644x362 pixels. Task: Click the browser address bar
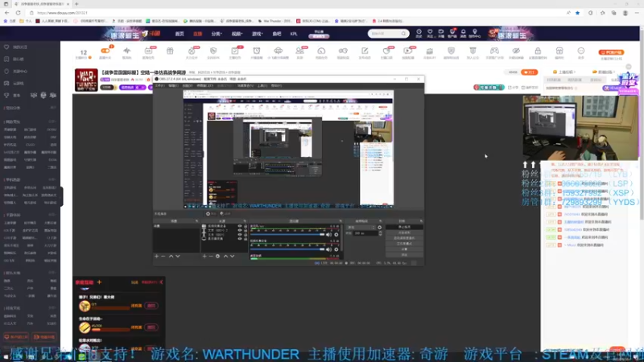pos(295,13)
